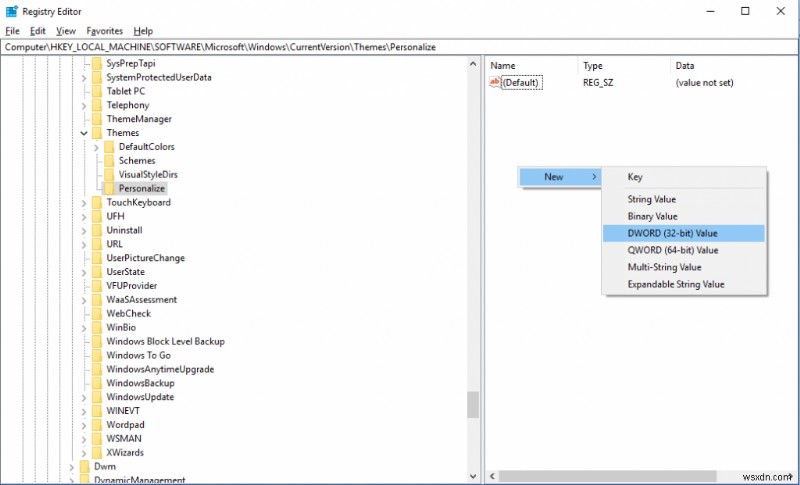Click the WindowsUpdate folder icon
800x485 pixels.
(97, 397)
